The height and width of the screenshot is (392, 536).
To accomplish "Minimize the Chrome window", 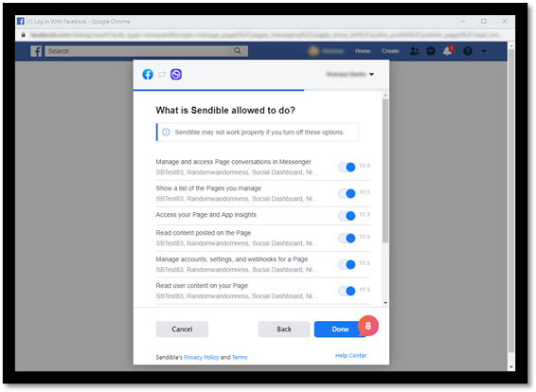I will coord(462,21).
